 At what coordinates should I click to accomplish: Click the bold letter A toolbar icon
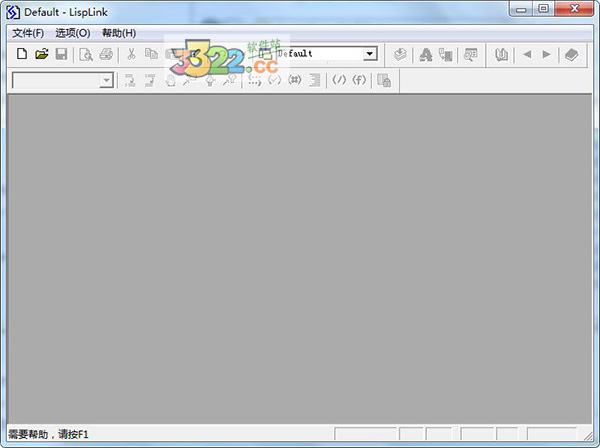tap(426, 55)
